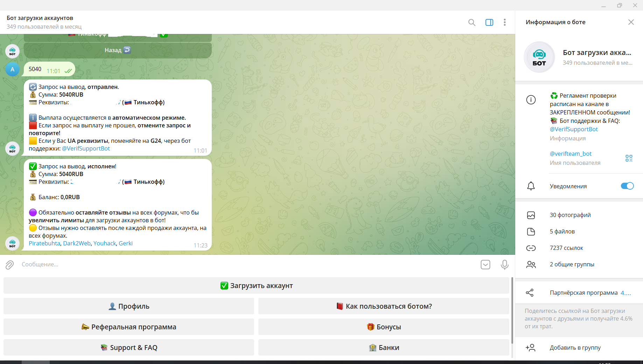
Task: Follow the Piratebuhta forum link
Action: (44, 244)
